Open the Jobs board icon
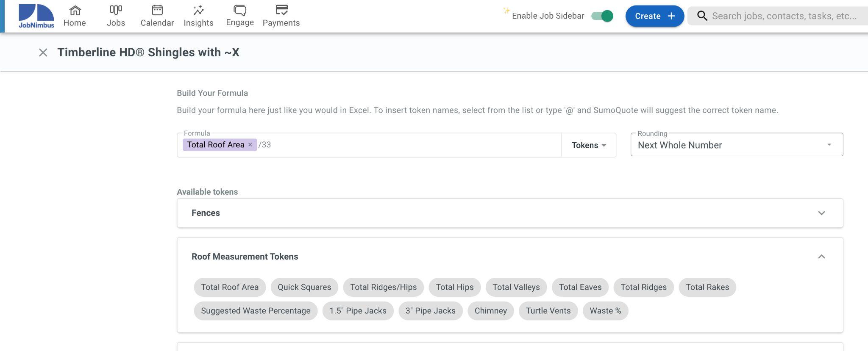 point(116,10)
